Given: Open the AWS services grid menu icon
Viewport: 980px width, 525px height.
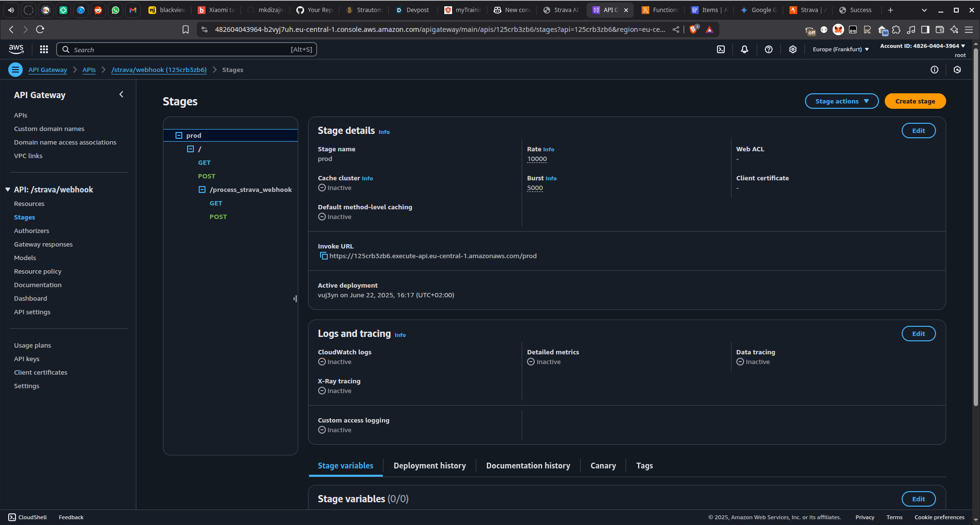Looking at the screenshot, I should 44,49.
